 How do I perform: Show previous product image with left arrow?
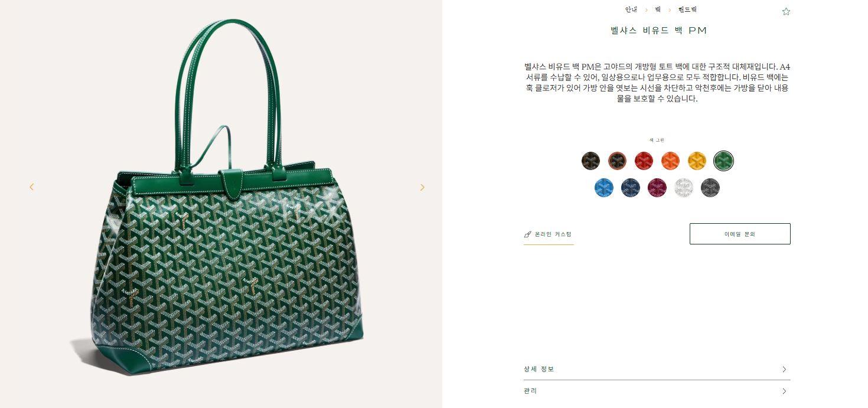(x=32, y=187)
